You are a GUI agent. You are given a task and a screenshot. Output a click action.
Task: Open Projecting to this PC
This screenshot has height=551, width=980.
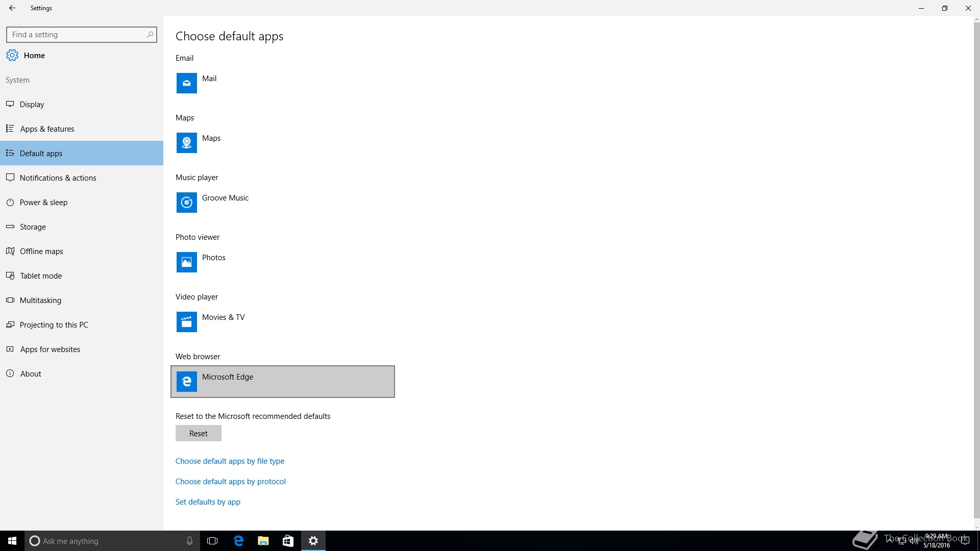point(82,324)
